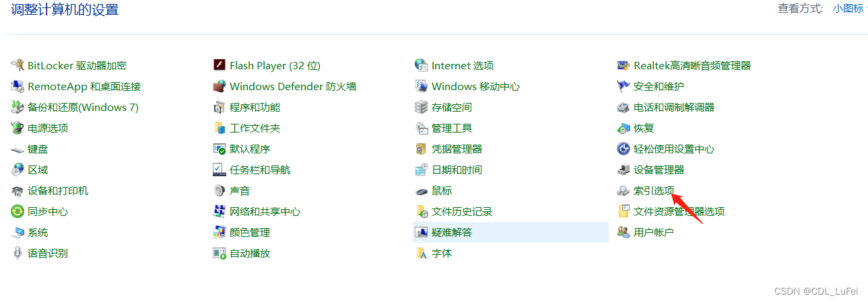Click the 设备管理器 icon

coord(623,169)
